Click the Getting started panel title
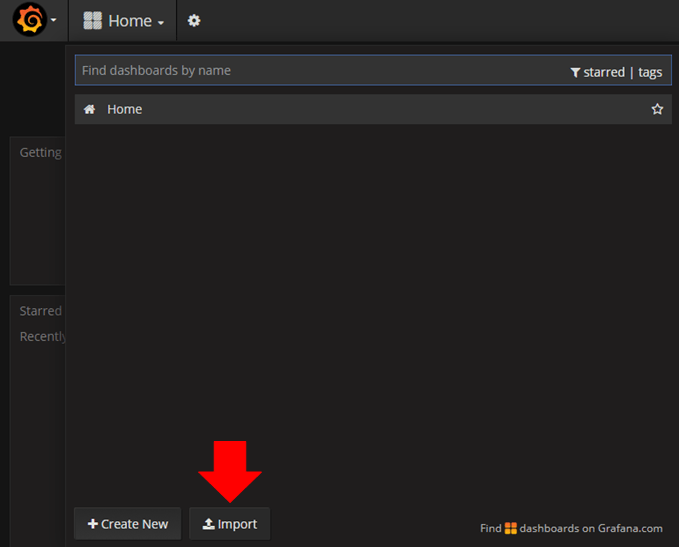The width and height of the screenshot is (679, 547). [41, 153]
